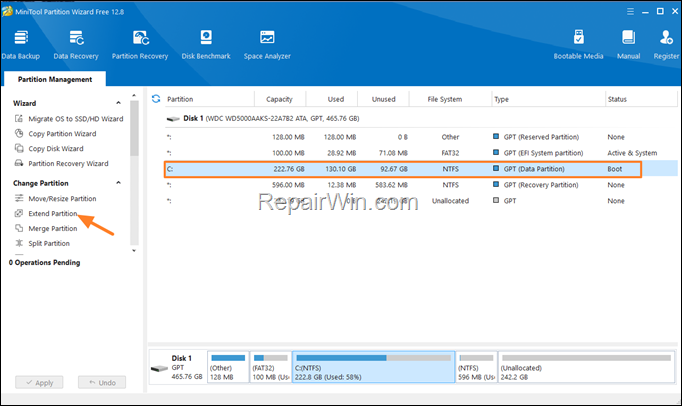Click the Extend Partition icon

19,213
